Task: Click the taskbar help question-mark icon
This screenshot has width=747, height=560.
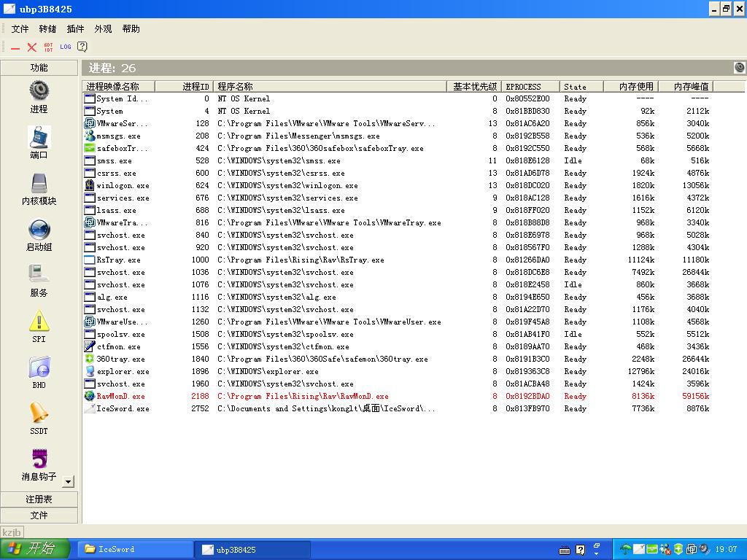Action: [x=580, y=550]
